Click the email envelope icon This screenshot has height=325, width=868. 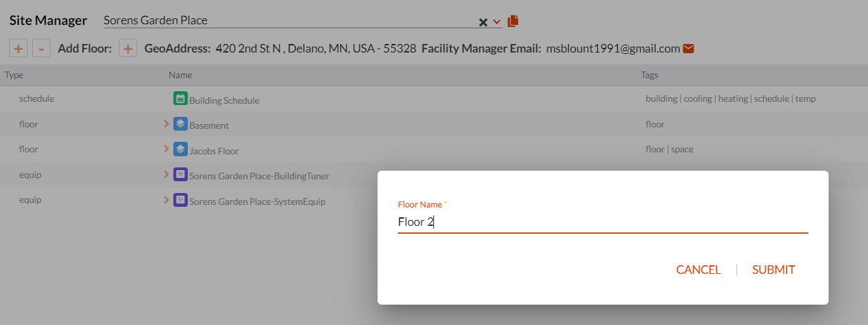coord(689,49)
